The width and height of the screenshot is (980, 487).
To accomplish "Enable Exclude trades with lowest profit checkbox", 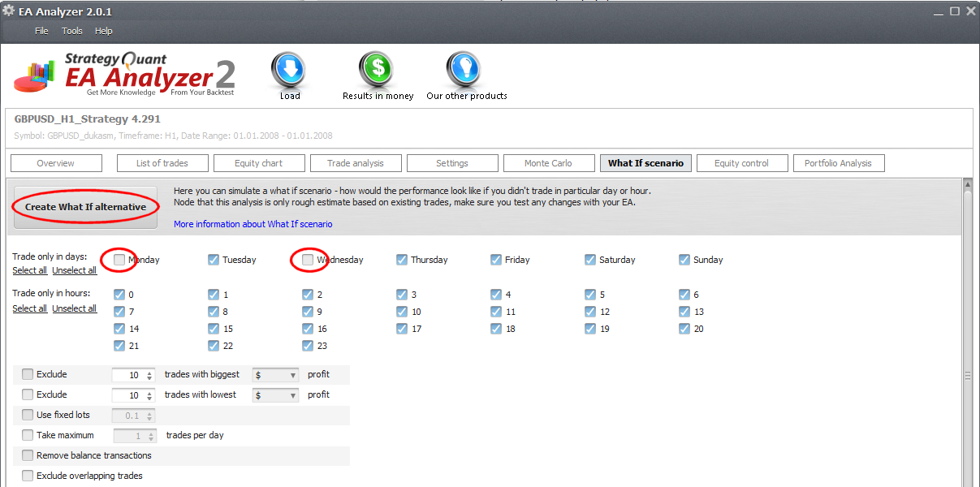I will coord(28,394).
